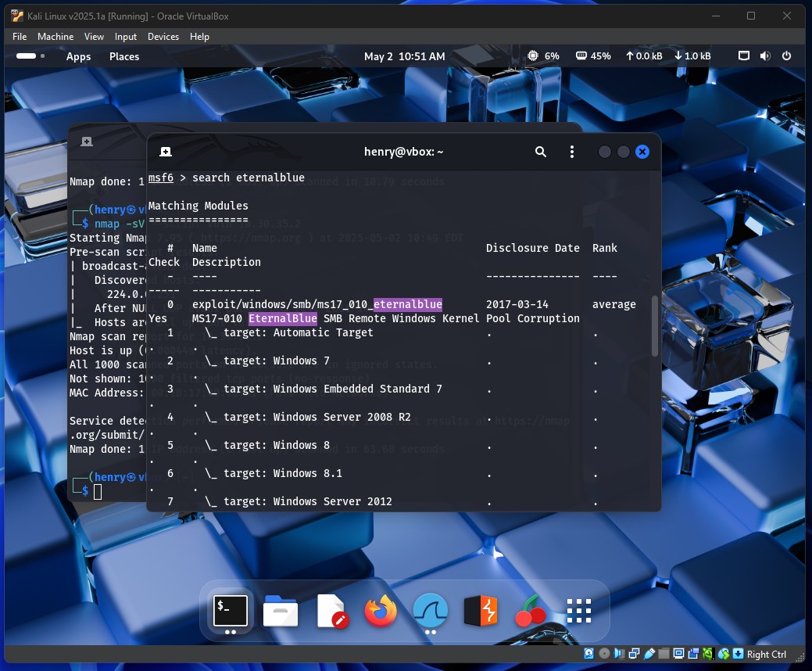812x671 pixels.
Task: Click the terminal vertical scrollbar
Action: tap(655, 326)
